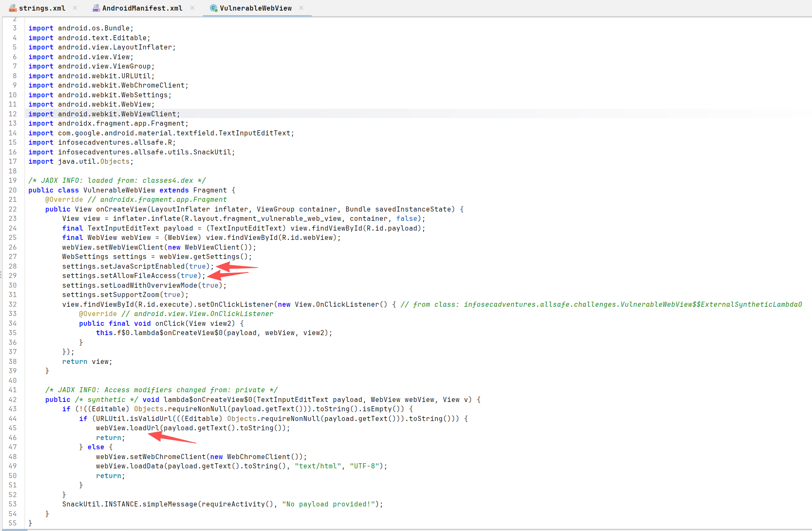The height and width of the screenshot is (531, 812).
Task: Click the MF manifest icon on AndroidManifest tab
Action: coord(96,8)
